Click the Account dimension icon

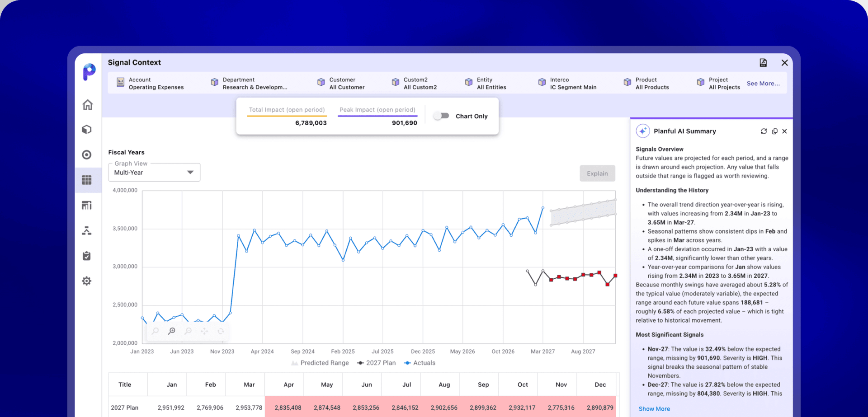[120, 82]
